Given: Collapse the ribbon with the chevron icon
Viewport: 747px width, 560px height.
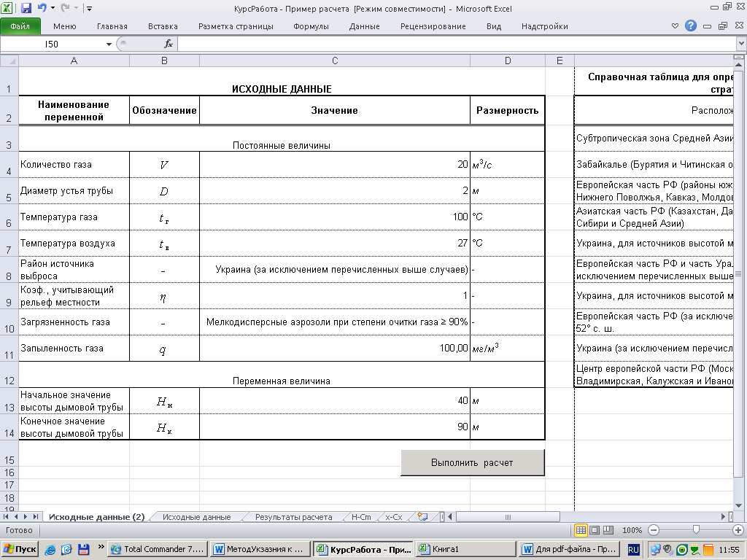Looking at the screenshot, I should pos(675,26).
